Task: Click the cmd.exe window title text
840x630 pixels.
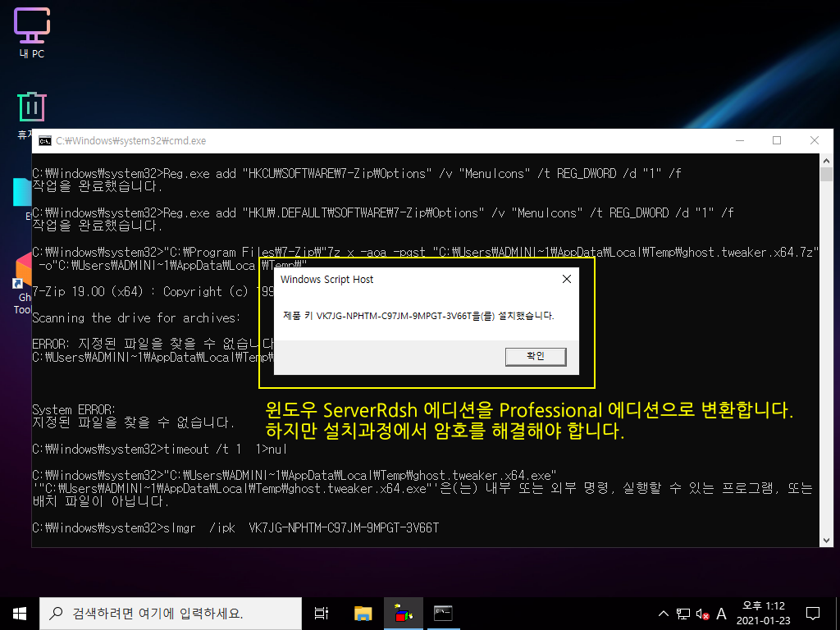Action: click(x=130, y=141)
